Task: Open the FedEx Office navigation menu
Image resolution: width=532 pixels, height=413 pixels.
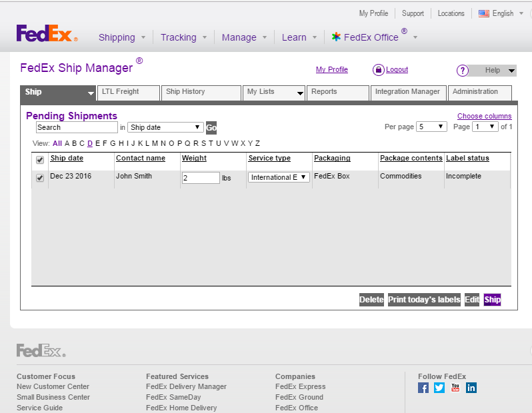Action: 374,37
